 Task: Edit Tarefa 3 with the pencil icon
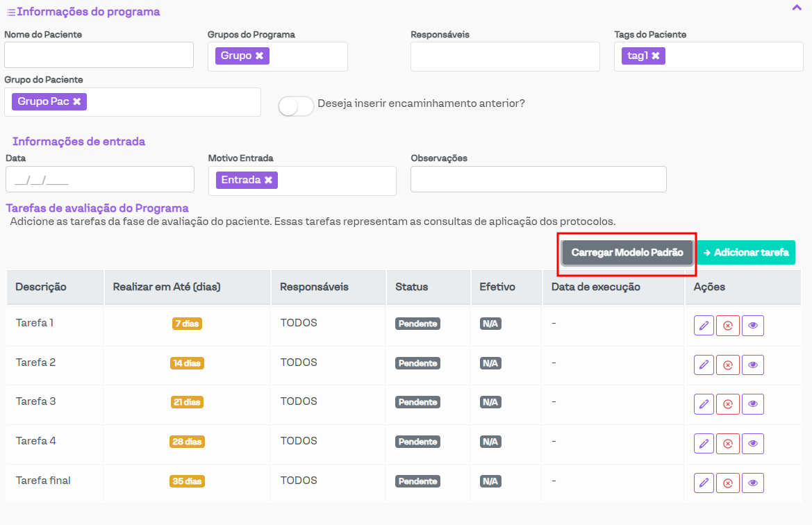pos(704,404)
